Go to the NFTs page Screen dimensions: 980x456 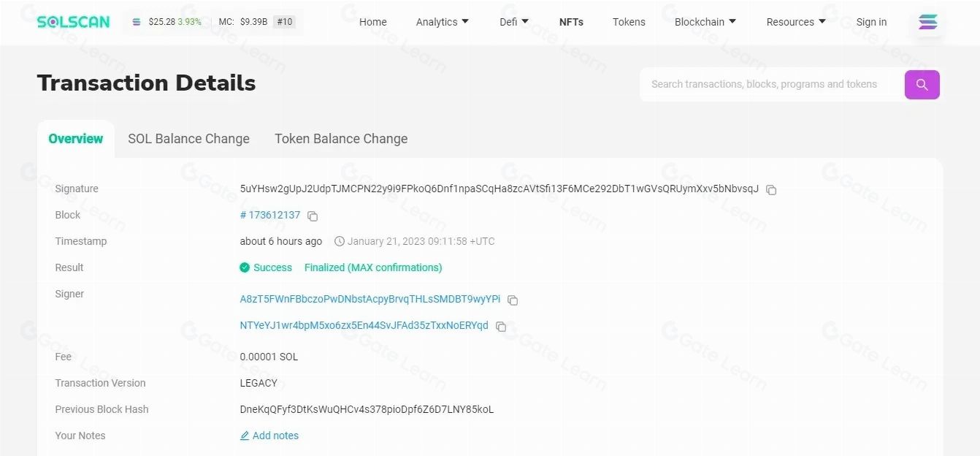(571, 22)
